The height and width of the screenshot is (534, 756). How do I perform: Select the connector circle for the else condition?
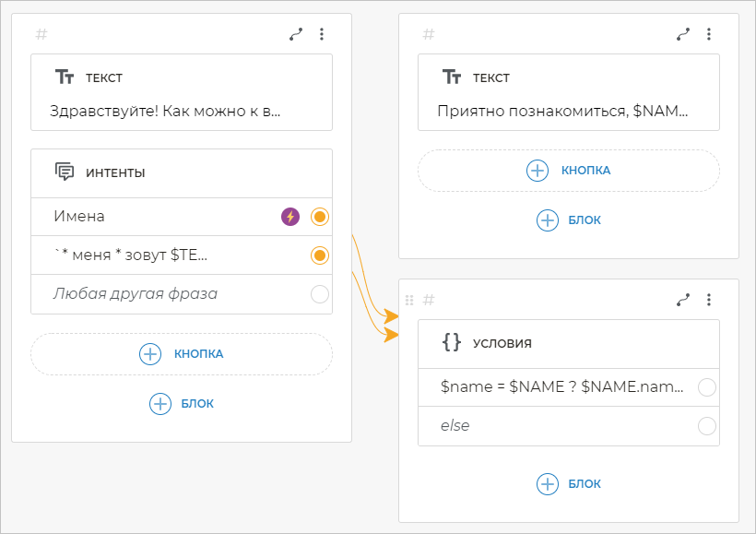(707, 426)
